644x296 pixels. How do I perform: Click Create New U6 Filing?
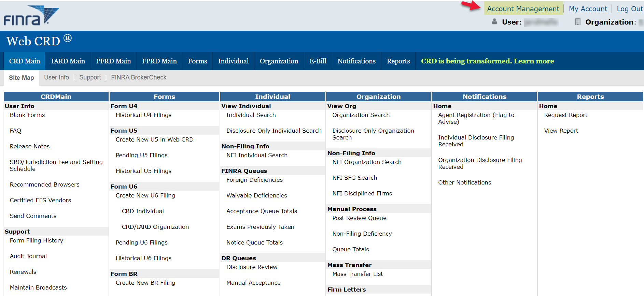pyautogui.click(x=145, y=195)
